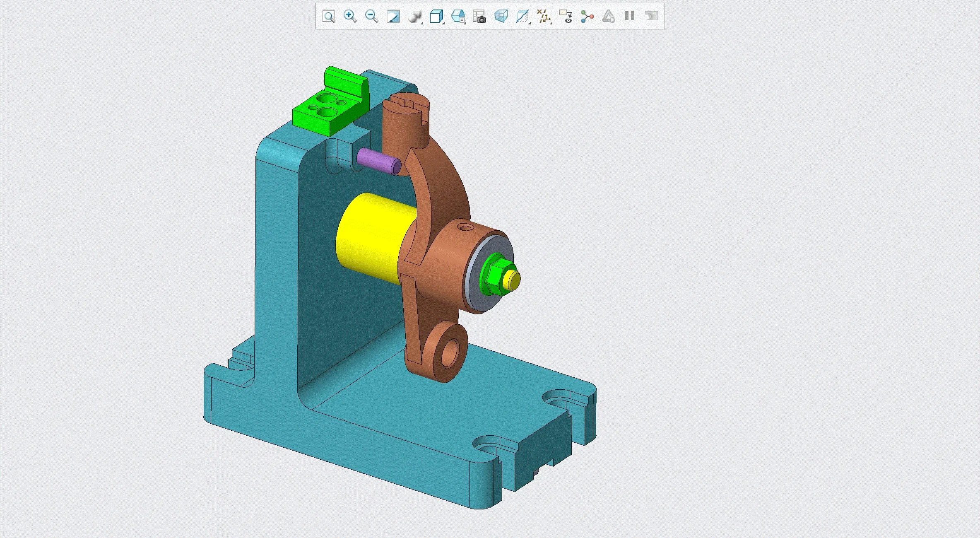
Task: Click the Zoom Out magnifier
Action: (x=371, y=17)
